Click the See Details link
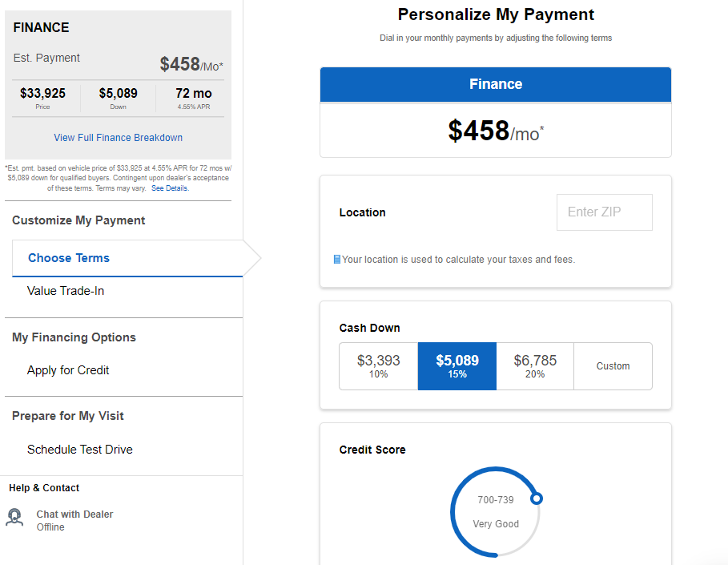Viewport: 728px width, 565px height. 170,188
